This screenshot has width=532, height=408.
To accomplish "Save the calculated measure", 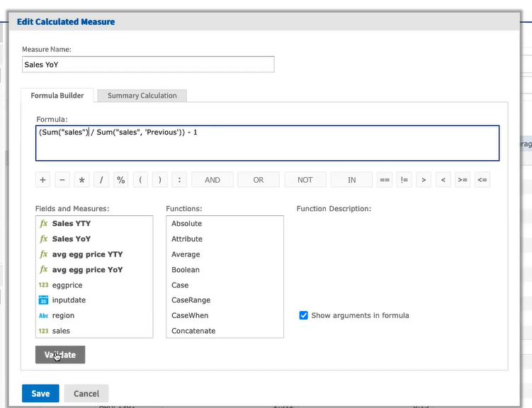I will (40, 393).
